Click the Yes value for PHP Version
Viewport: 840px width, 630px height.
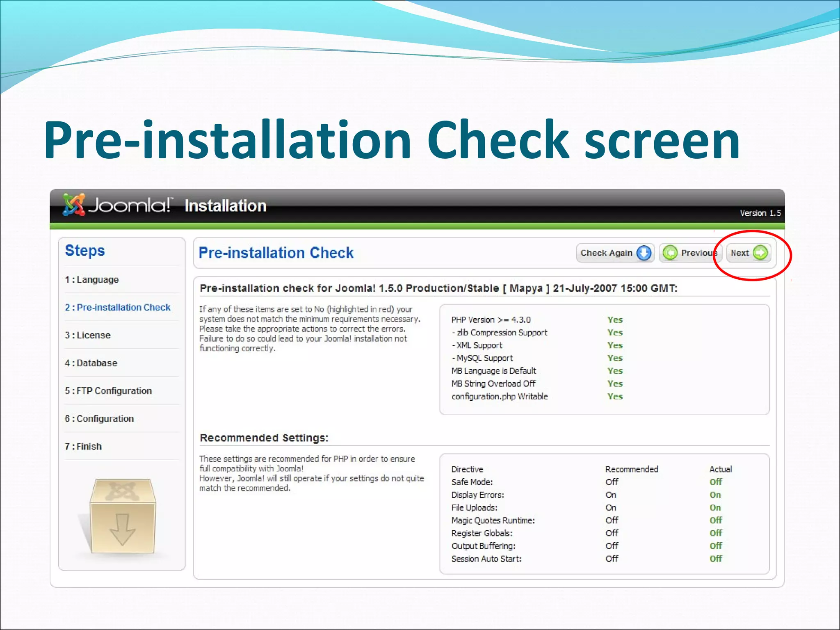(615, 320)
